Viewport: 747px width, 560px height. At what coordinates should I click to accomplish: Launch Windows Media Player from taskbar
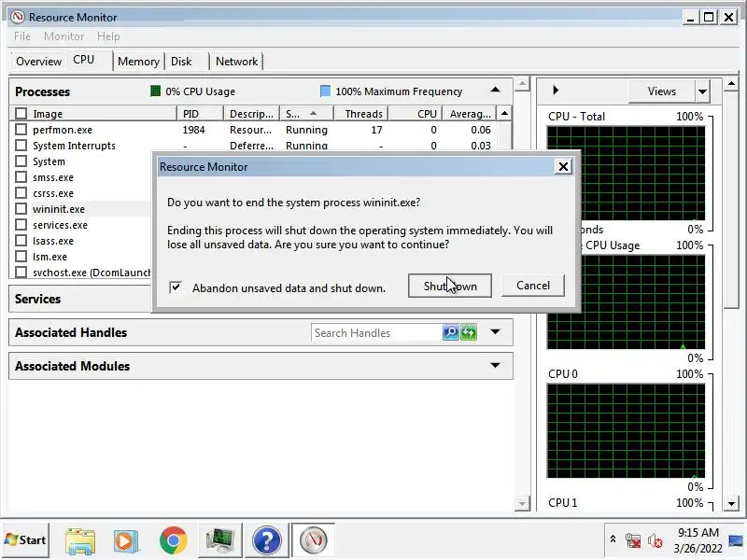tap(126, 540)
